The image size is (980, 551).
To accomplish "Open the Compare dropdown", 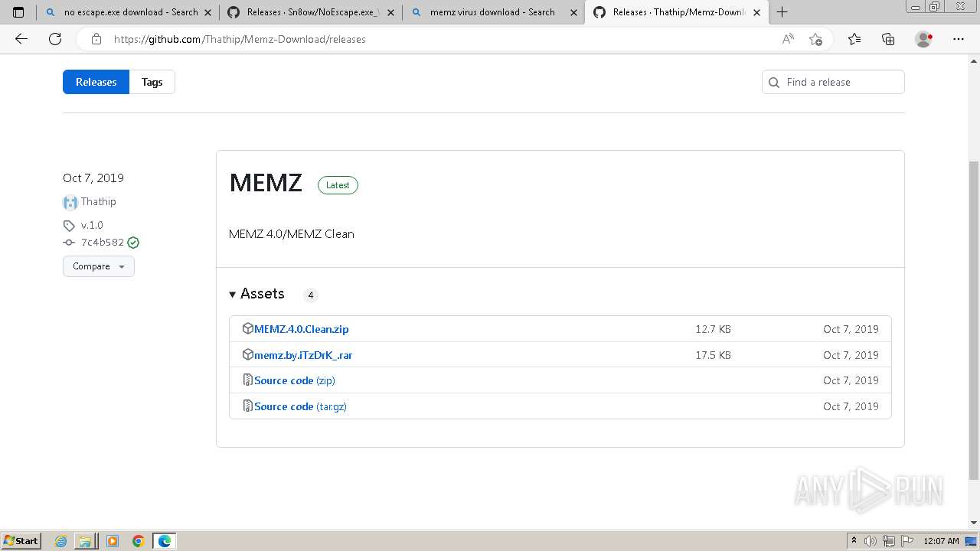I will (x=99, y=266).
